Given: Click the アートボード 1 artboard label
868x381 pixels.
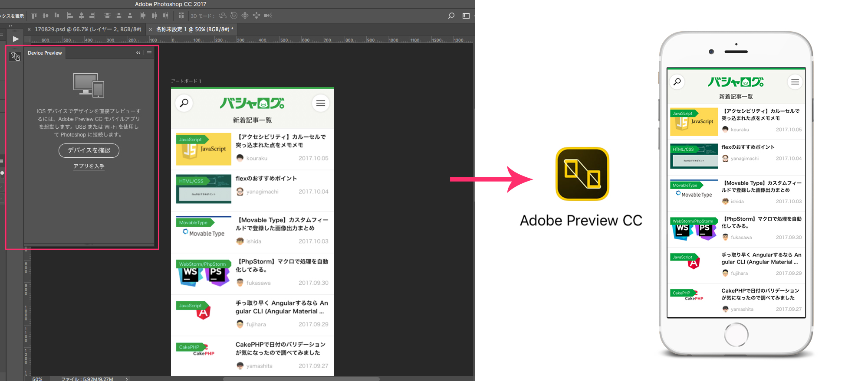Looking at the screenshot, I should click(x=186, y=81).
